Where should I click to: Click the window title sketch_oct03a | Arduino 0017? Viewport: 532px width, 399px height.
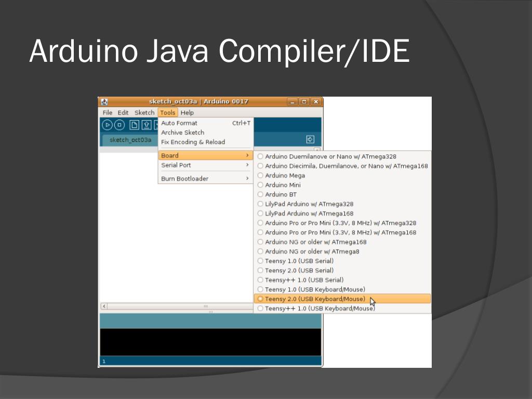point(198,101)
